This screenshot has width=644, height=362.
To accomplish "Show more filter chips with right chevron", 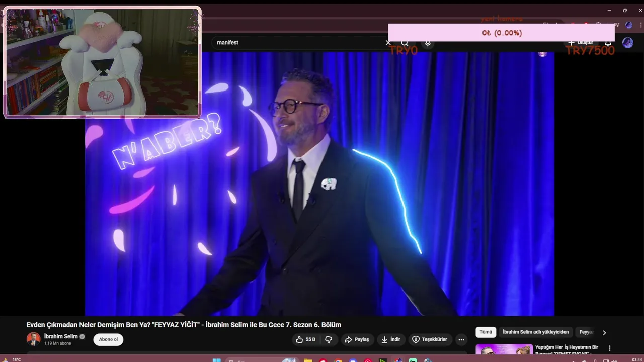I will pyautogui.click(x=604, y=333).
